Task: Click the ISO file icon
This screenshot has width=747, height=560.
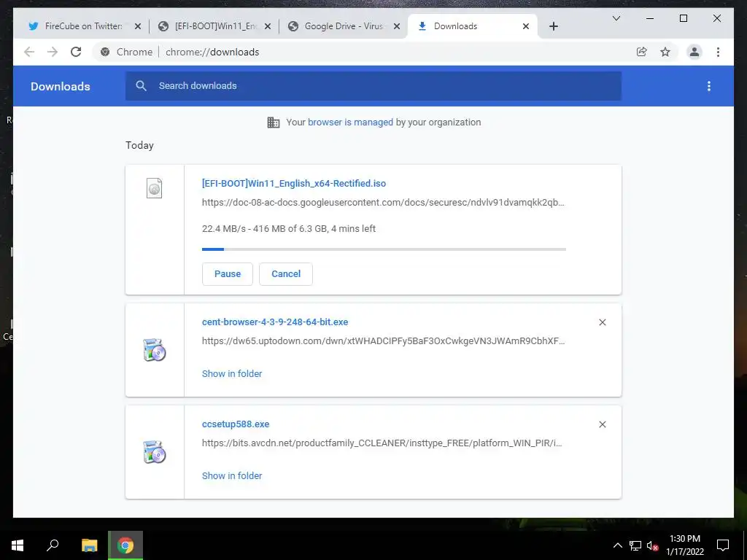Action: 155,188
